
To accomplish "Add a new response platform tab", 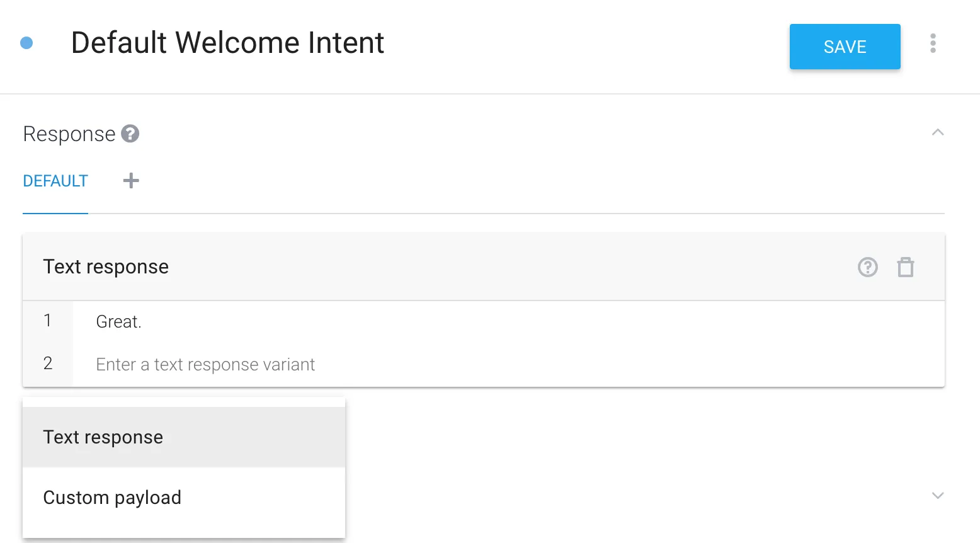I will point(131,181).
